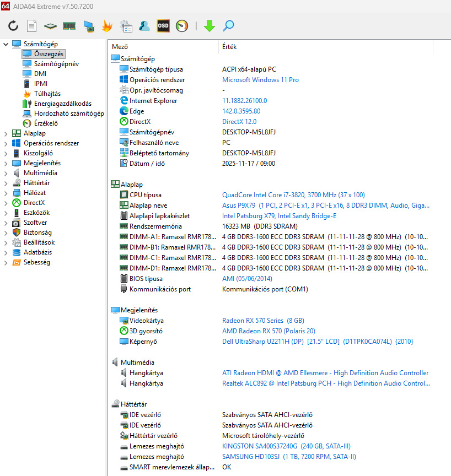Image resolution: width=451 pixels, height=476 pixels.
Task: Launch the flame stability test icon
Action: tap(107, 26)
